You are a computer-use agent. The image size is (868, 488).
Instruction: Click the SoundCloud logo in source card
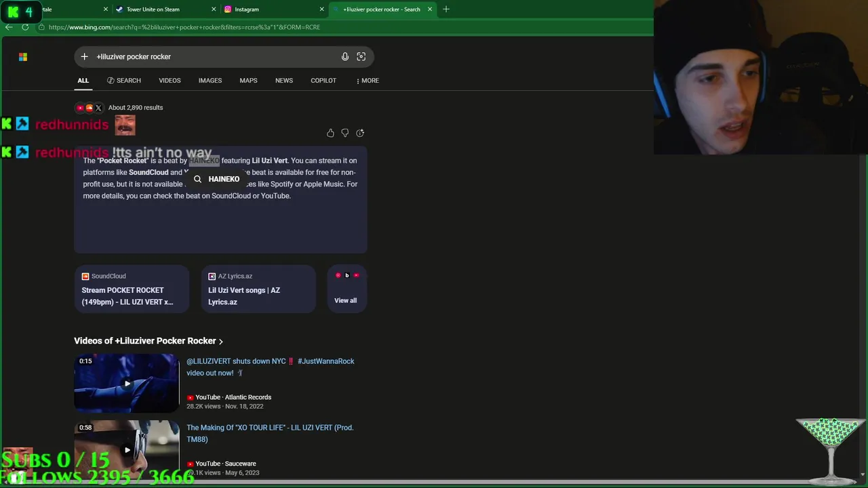[x=85, y=277]
